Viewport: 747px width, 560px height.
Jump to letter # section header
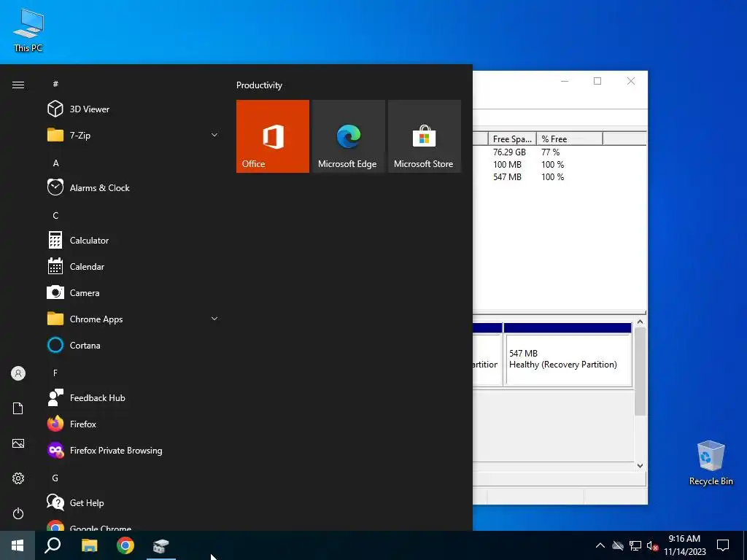pos(55,84)
